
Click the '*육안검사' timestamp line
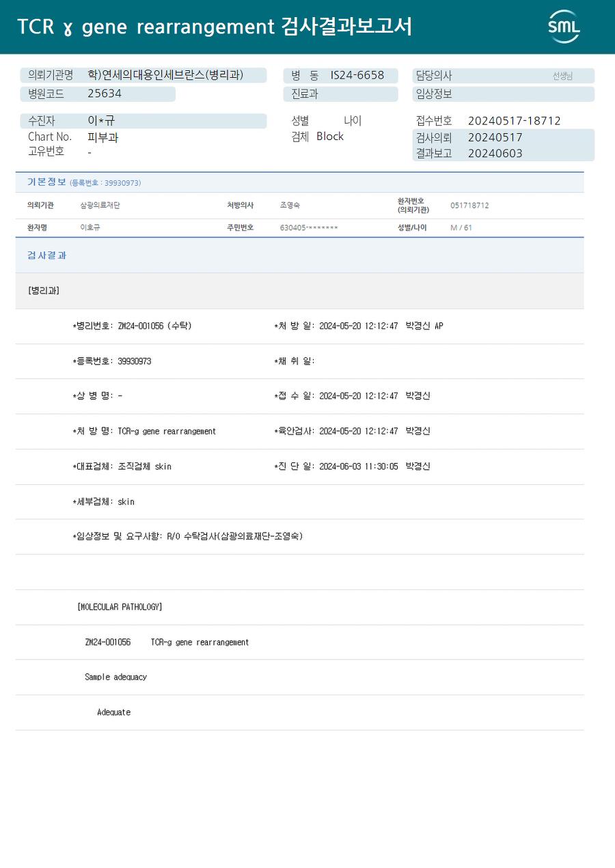[352, 432]
